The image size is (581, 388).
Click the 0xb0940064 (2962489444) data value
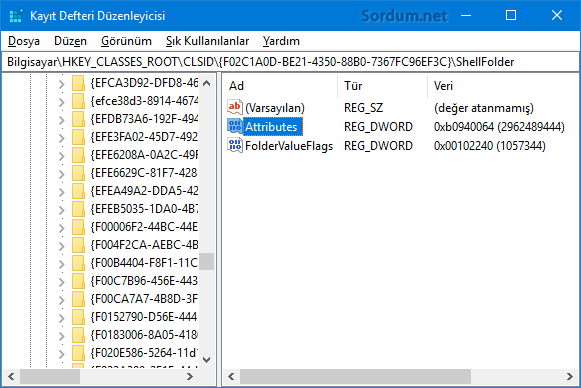coord(499,127)
